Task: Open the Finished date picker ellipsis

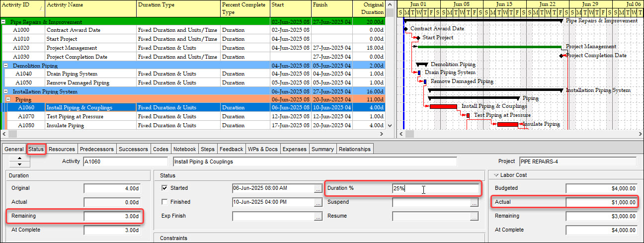Action: click(x=318, y=202)
